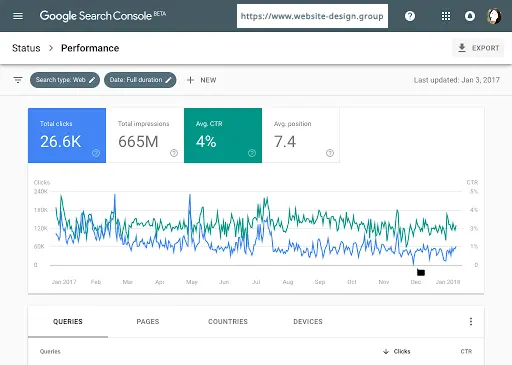The image size is (512, 365).
Task: Switch to the DEVICES tab
Action: click(308, 322)
